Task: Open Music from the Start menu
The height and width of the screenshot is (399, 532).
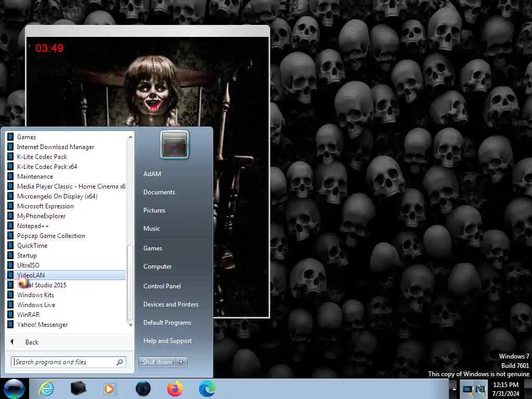Action: (x=152, y=229)
